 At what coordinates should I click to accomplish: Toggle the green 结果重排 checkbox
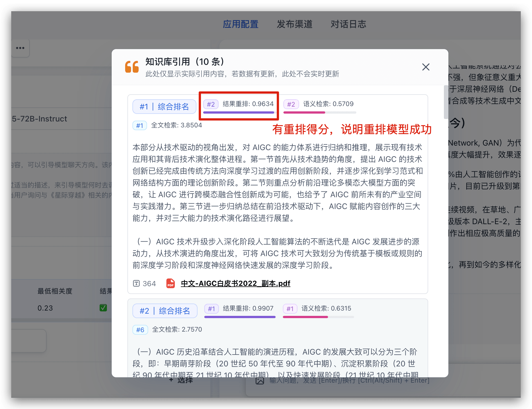click(x=103, y=308)
